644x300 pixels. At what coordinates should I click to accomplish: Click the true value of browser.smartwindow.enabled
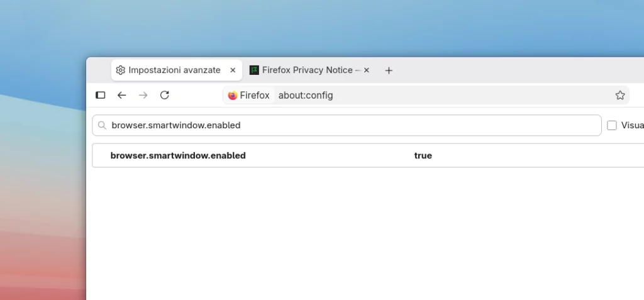423,155
